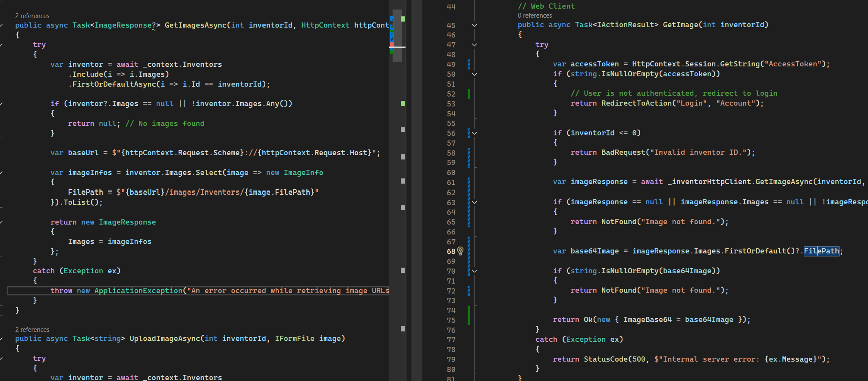Click the accessToken declaration on line 49
This screenshot has height=381, width=868.
tap(594, 64)
